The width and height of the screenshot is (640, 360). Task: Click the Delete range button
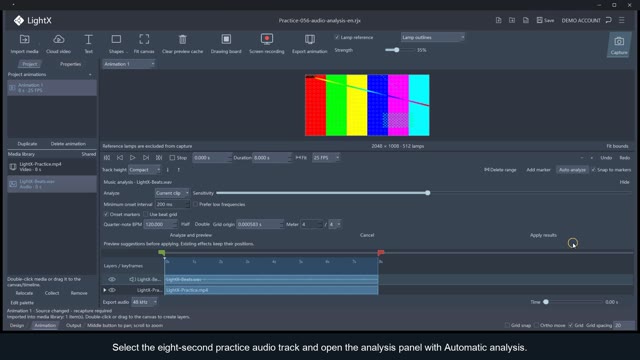coord(500,170)
